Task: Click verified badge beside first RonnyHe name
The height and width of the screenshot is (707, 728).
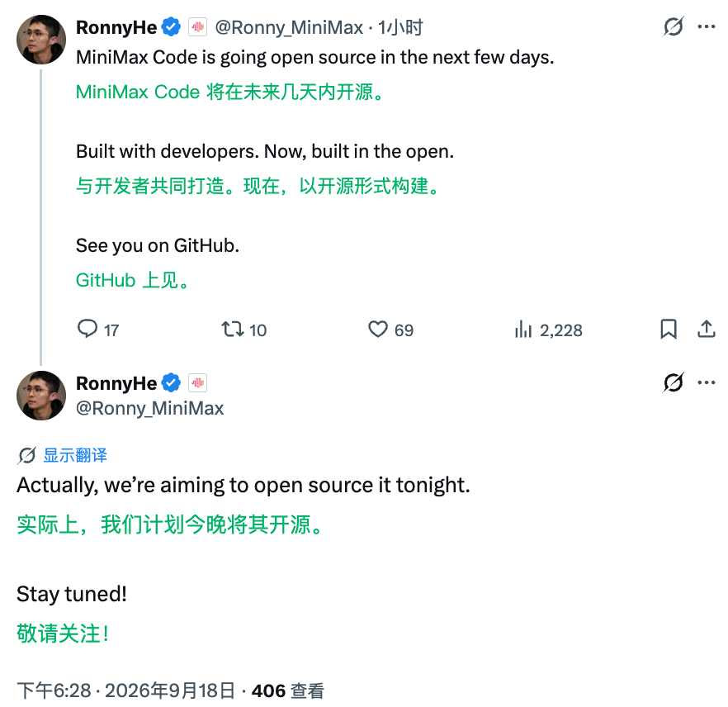Action: point(172,27)
